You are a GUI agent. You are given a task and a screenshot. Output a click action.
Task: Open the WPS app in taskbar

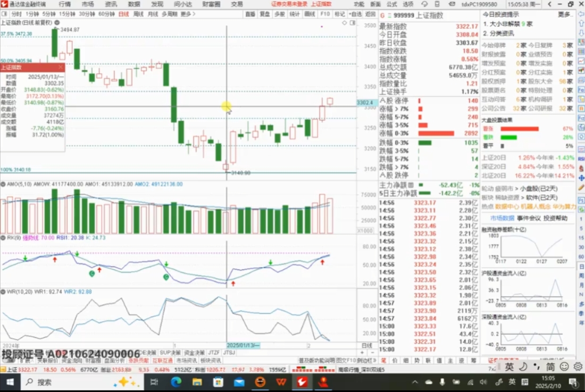(x=281, y=382)
